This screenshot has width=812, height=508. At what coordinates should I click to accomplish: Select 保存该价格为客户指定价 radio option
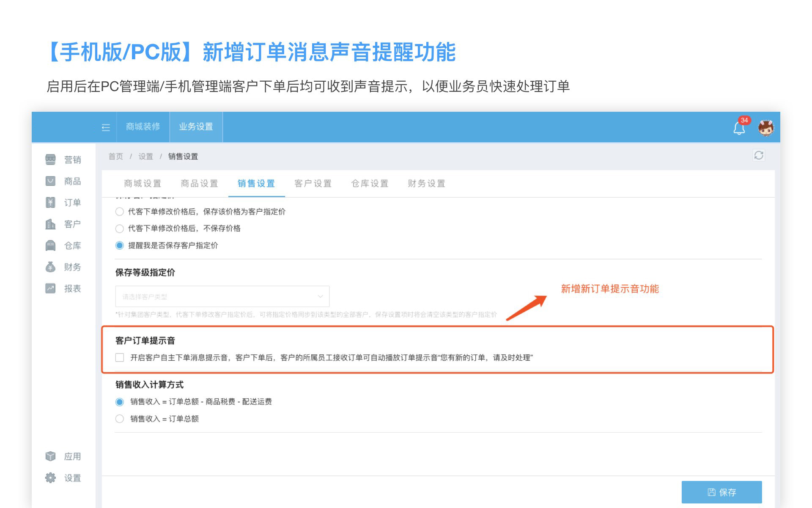(120, 212)
